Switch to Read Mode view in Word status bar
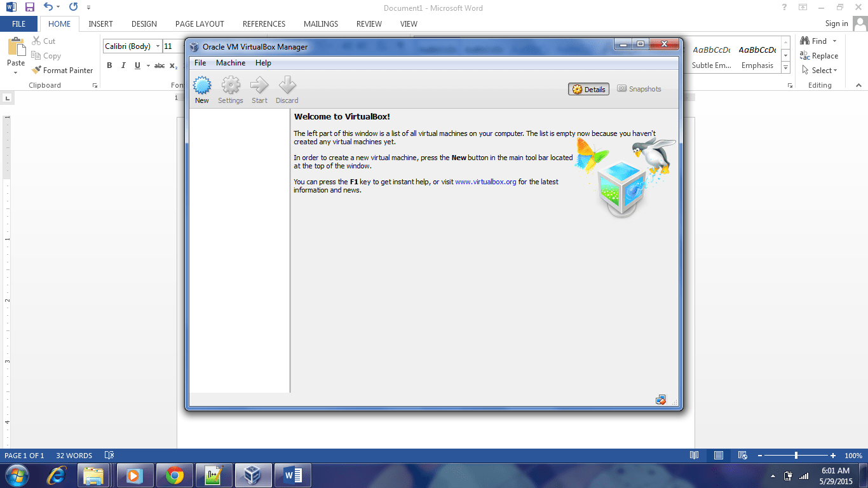Viewport: 868px width, 488px height. coord(695,456)
